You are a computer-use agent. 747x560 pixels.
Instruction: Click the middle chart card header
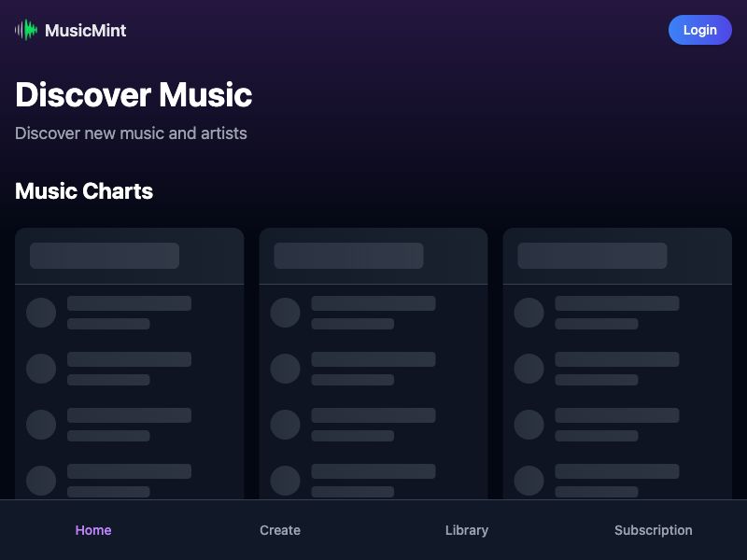pos(373,255)
